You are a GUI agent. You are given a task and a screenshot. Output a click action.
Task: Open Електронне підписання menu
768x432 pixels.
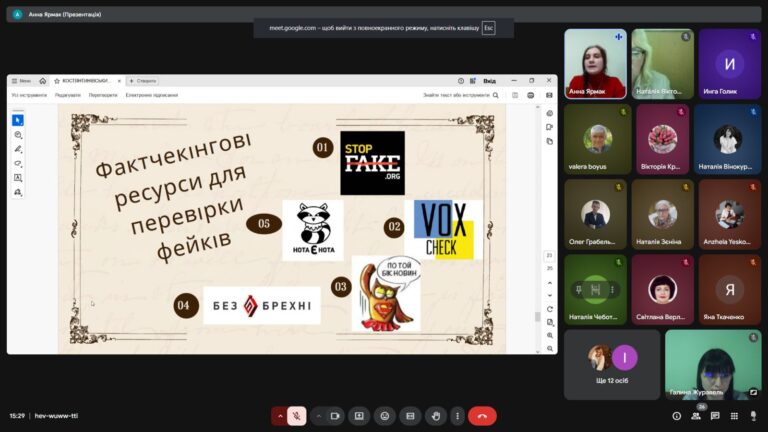(x=152, y=95)
